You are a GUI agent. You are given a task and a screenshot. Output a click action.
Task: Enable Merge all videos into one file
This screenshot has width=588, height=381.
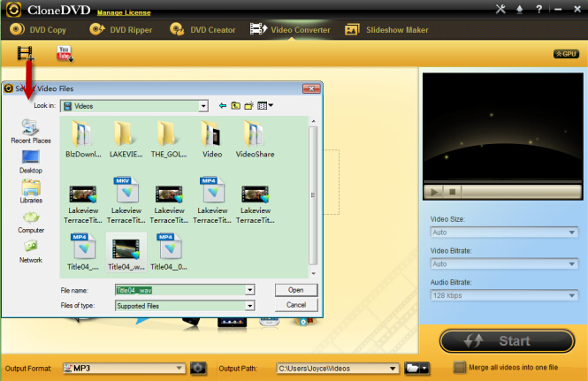tap(460, 368)
